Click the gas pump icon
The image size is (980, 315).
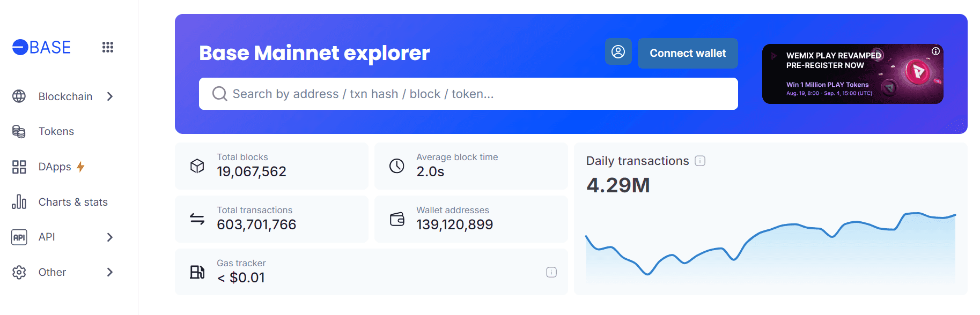point(197,272)
